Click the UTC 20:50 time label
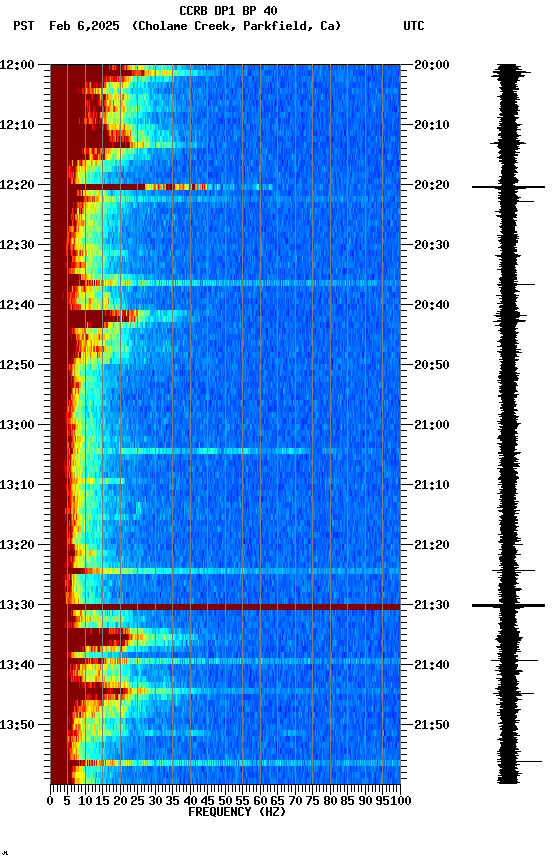Viewport: 552px width, 864px height. point(432,365)
